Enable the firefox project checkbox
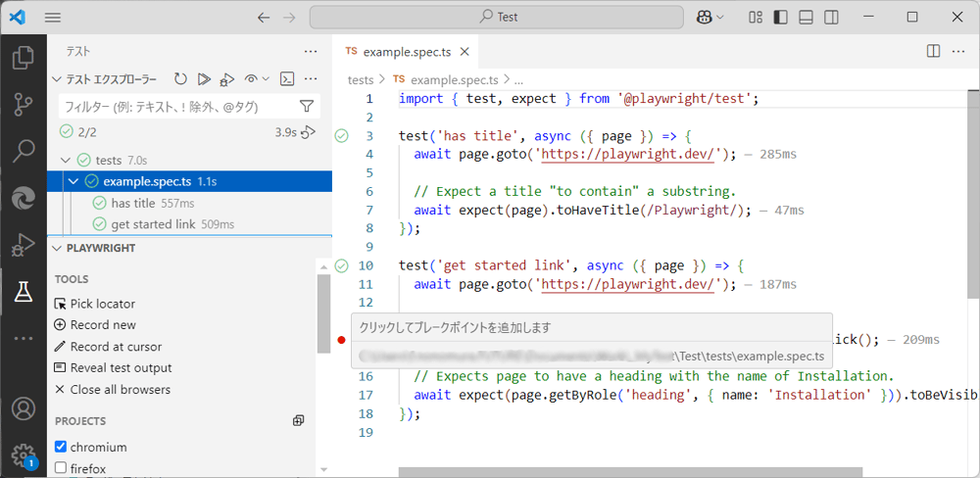 [x=61, y=467]
